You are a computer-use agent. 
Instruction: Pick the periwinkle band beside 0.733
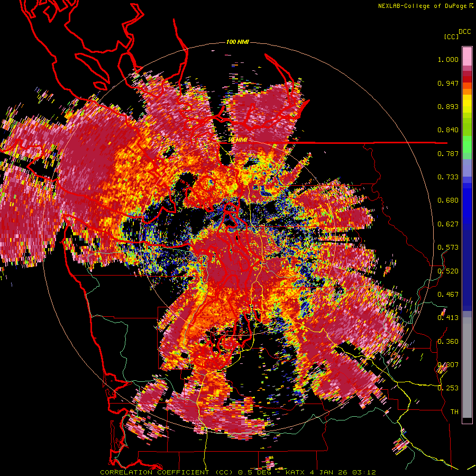coord(467,168)
